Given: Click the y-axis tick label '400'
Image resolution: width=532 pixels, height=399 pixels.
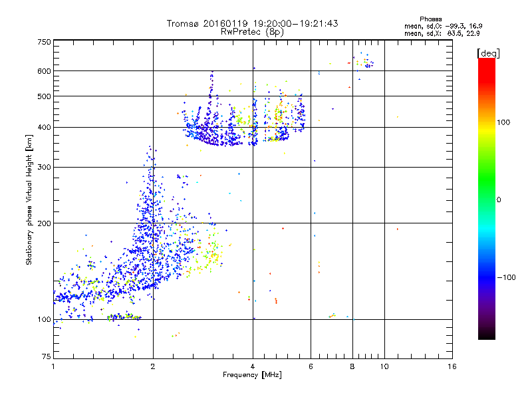Looking at the screenshot, I should click(x=44, y=127).
